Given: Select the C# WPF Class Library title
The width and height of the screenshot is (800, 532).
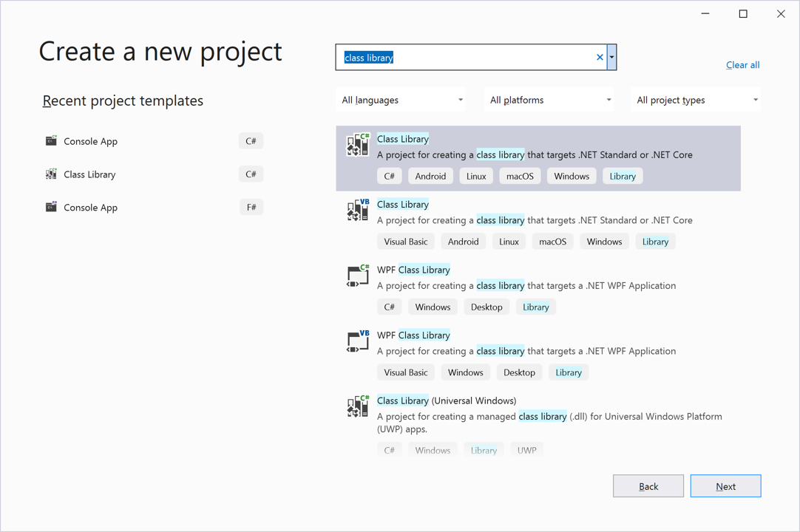Looking at the screenshot, I should (413, 269).
